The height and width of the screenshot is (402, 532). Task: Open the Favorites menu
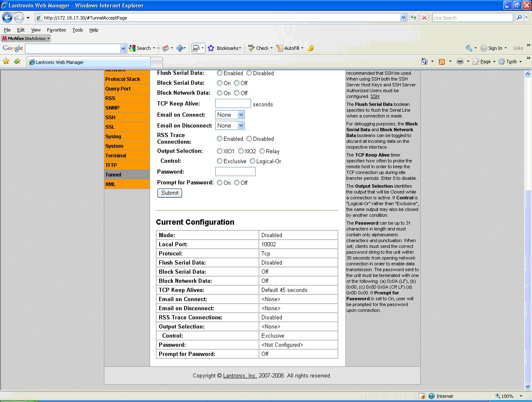(x=56, y=30)
